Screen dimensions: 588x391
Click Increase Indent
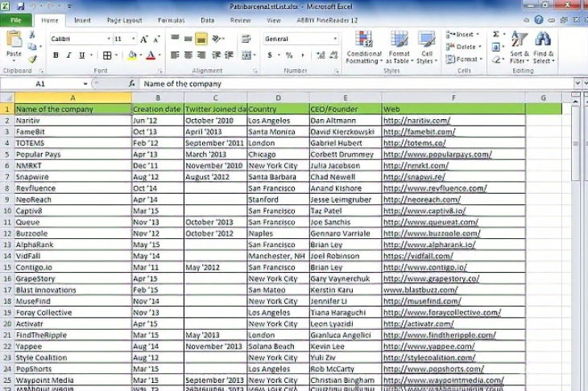[229, 56]
